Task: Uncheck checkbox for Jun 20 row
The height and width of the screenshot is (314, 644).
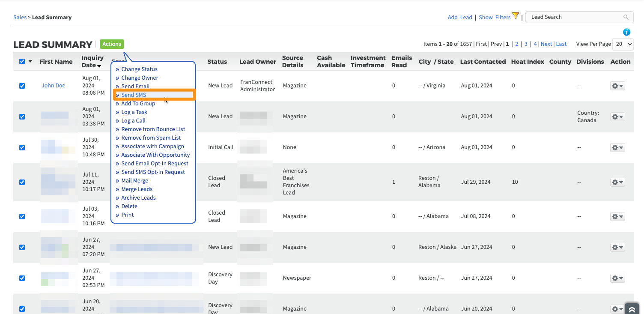Action: 22,309
